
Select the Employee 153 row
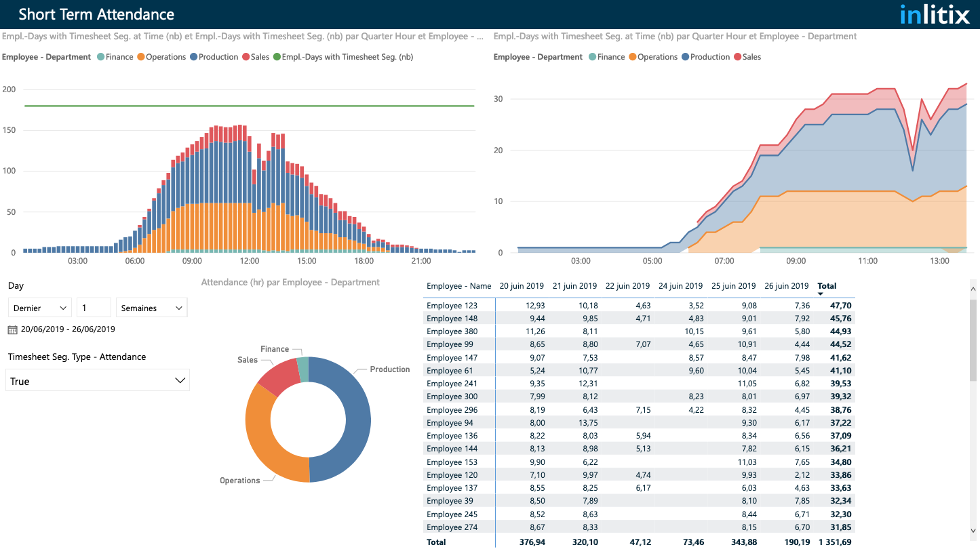pos(640,462)
